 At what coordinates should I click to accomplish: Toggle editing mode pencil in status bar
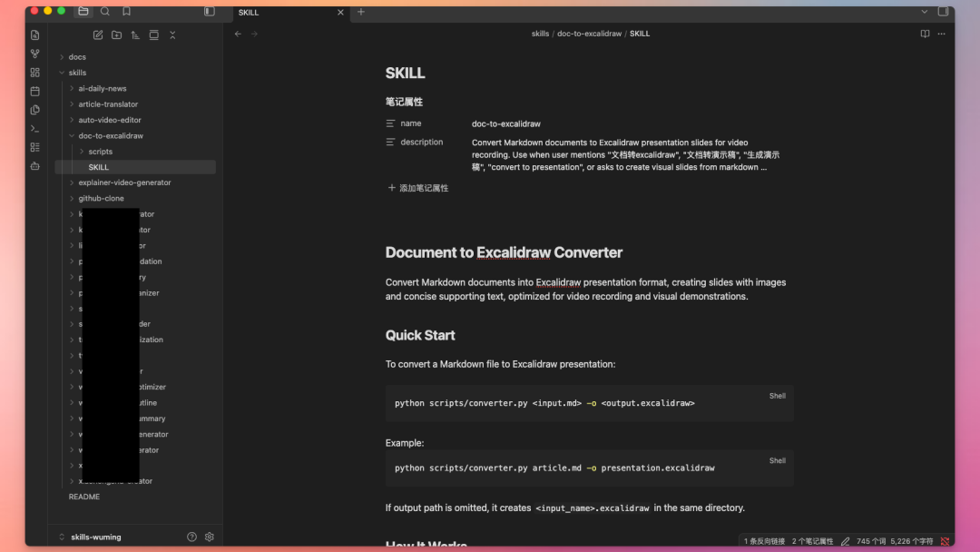click(845, 541)
